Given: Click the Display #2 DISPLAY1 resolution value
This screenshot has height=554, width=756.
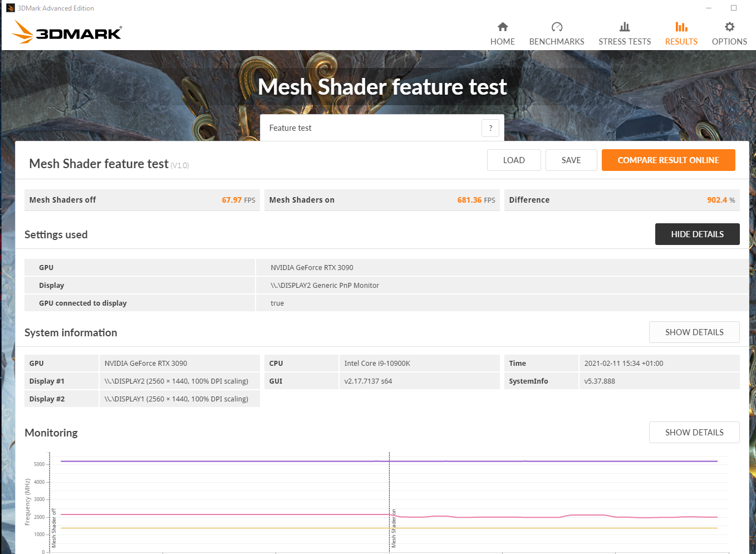Looking at the screenshot, I should coord(176,399).
